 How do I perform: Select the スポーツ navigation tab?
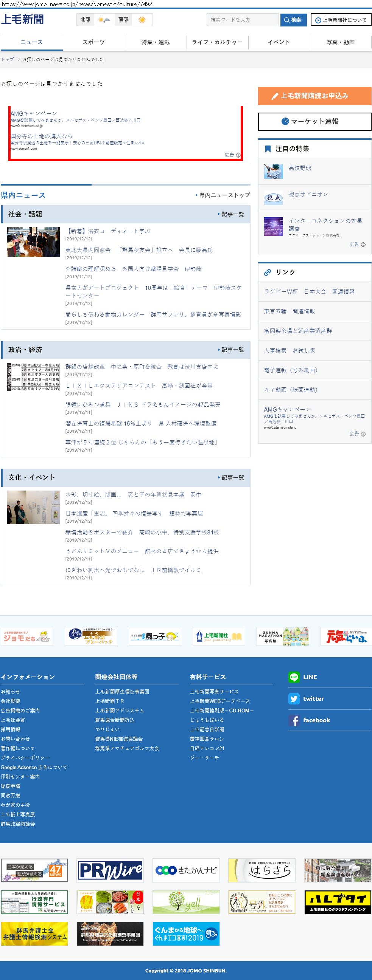[94, 42]
